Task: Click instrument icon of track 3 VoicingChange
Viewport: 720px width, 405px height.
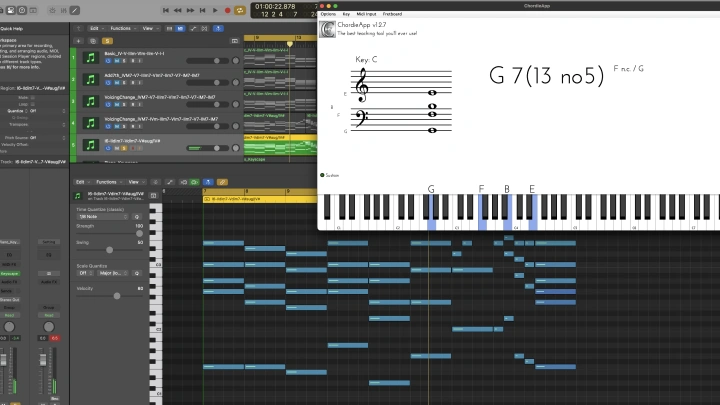Action: coord(91,101)
